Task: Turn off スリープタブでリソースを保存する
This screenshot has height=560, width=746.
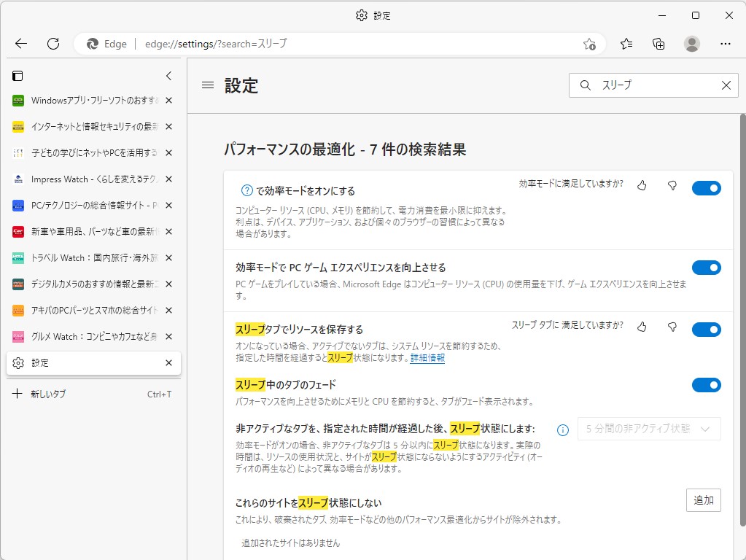Action: 705,329
